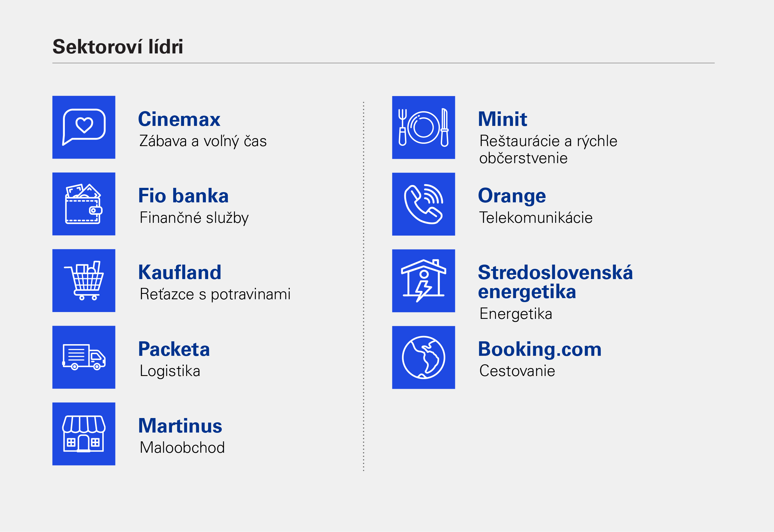Open the Cinemax heading
This screenshot has height=532, width=774.
179,119
